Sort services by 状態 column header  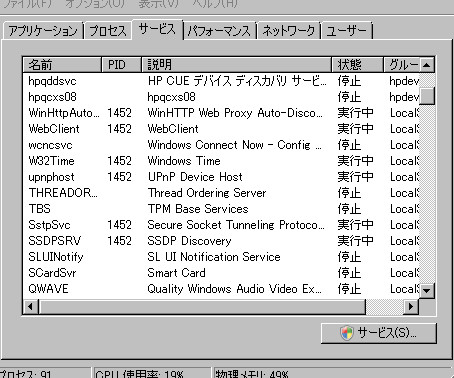[x=358, y=64]
